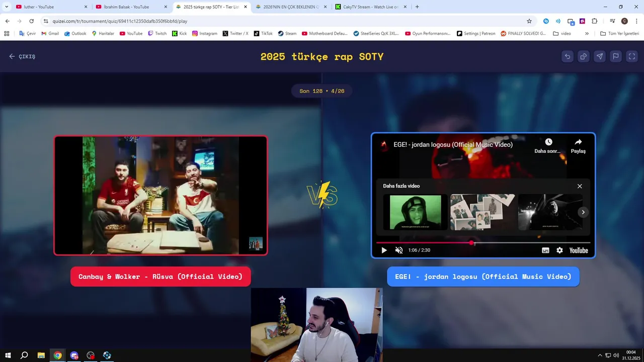The height and width of the screenshot is (362, 644).
Task: Click the Chrome taskbar icon
Action: tap(58, 355)
